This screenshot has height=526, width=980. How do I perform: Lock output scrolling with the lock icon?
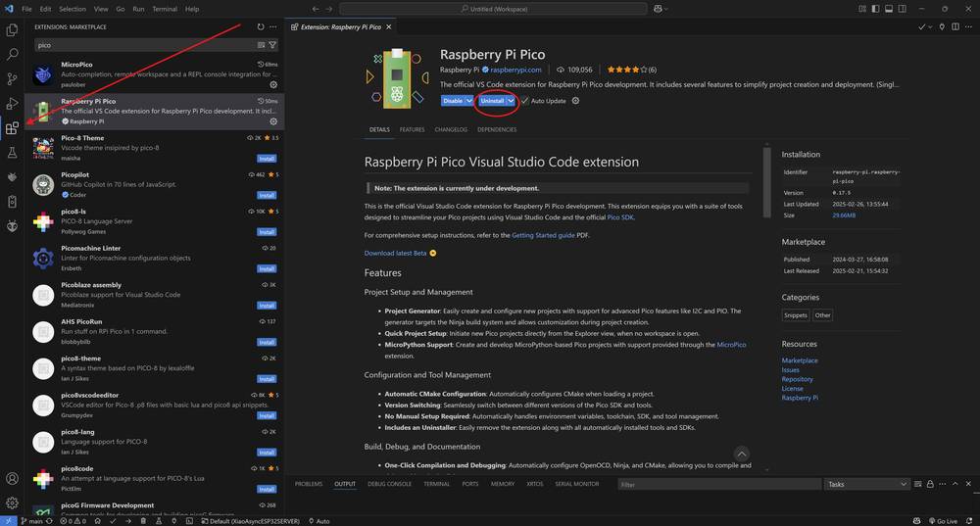point(930,484)
